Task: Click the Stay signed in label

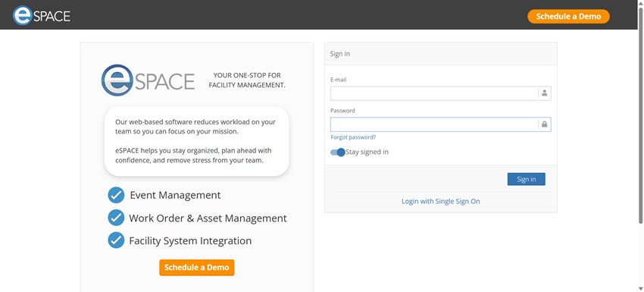Action: [367, 152]
